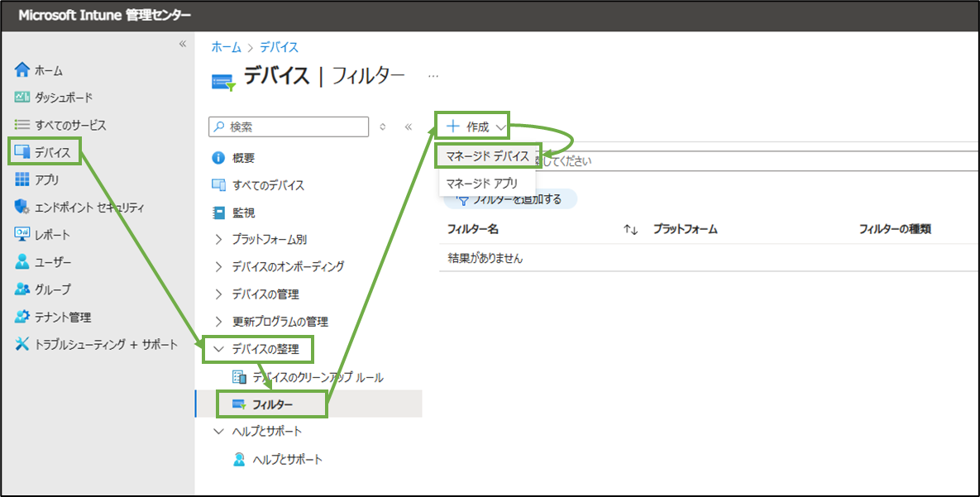This screenshot has width=980, height=497.
Task: Collapse the left sidebar with double chevron
Action: [183, 44]
